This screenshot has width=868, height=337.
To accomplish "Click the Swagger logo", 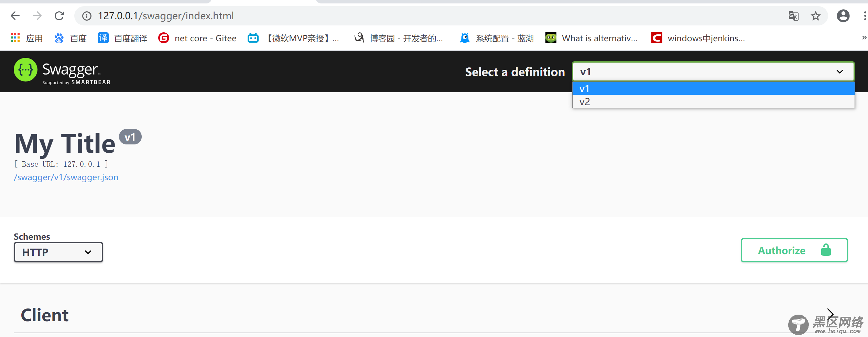I will [62, 72].
